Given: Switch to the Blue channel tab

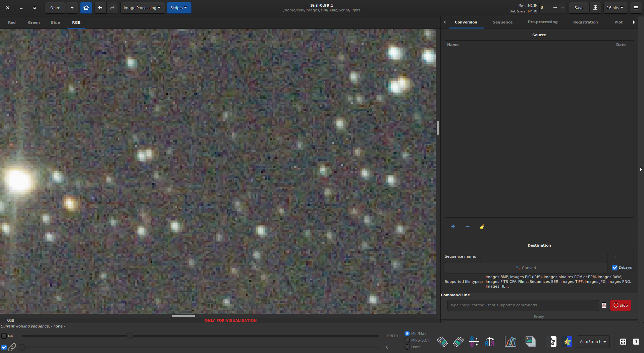Looking at the screenshot, I should click(x=55, y=22).
